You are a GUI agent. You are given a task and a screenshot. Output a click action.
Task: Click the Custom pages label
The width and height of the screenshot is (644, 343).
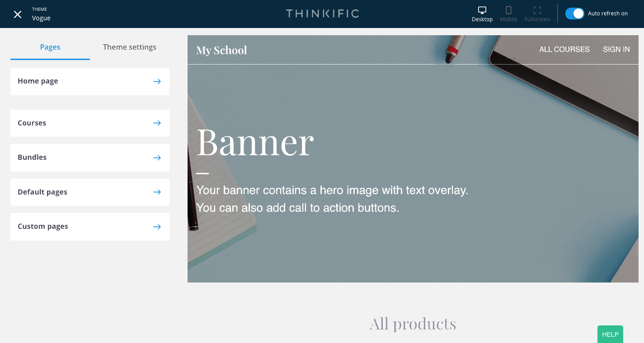[43, 227]
